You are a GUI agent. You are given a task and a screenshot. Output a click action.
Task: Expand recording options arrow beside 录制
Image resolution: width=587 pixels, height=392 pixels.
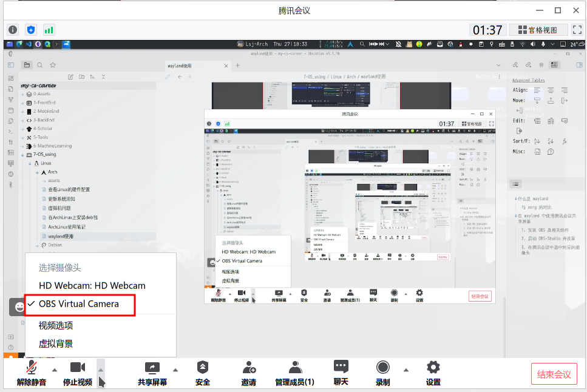click(406, 370)
